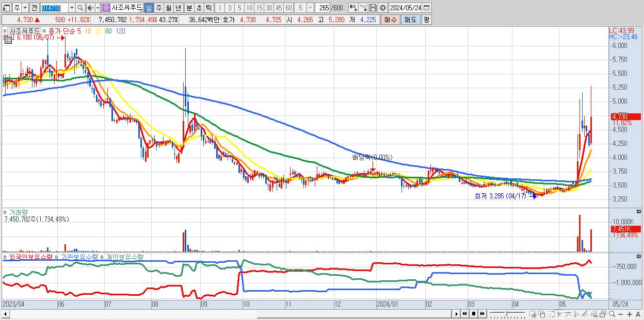Click the horizontal scrollbar right arrow
Viewport: 644px width, 320px height.
(456, 314)
